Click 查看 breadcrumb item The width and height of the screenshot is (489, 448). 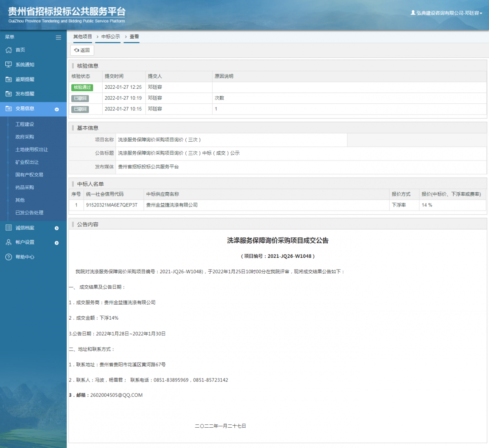tap(134, 37)
